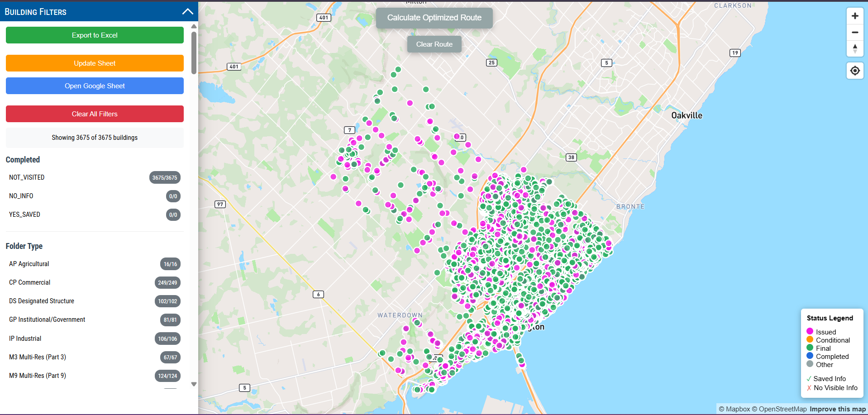Toggle the YES_SAVED filter row
868x415 pixels.
pyautogui.click(x=95, y=215)
